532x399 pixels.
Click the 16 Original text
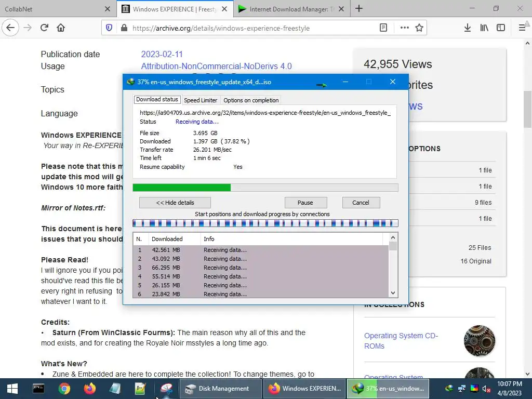pos(476,261)
